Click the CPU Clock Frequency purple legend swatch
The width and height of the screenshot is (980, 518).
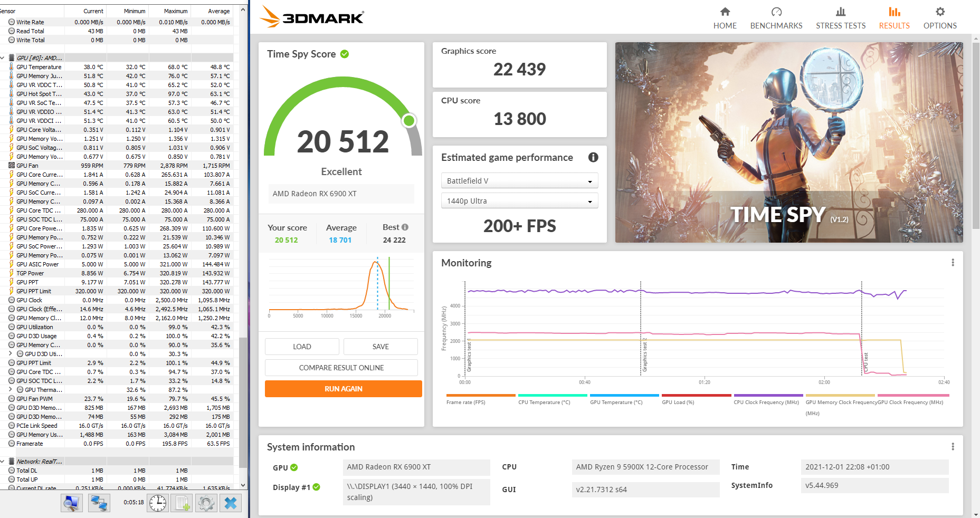click(x=768, y=395)
